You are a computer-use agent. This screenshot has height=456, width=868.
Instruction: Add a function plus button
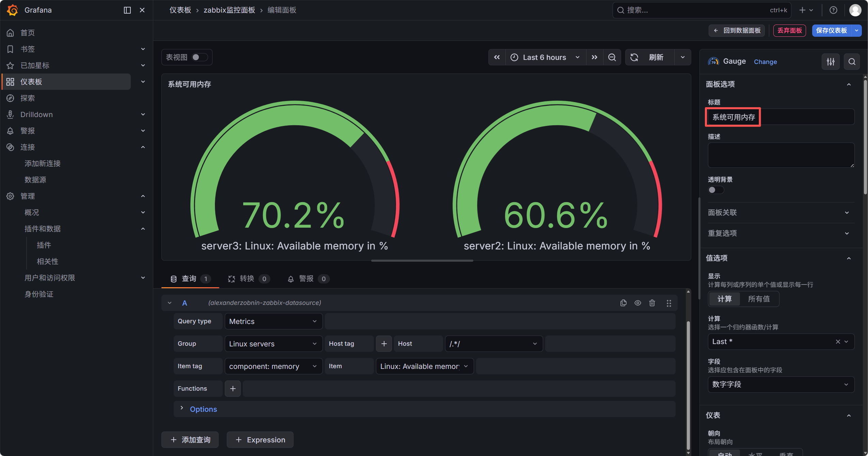tap(233, 389)
